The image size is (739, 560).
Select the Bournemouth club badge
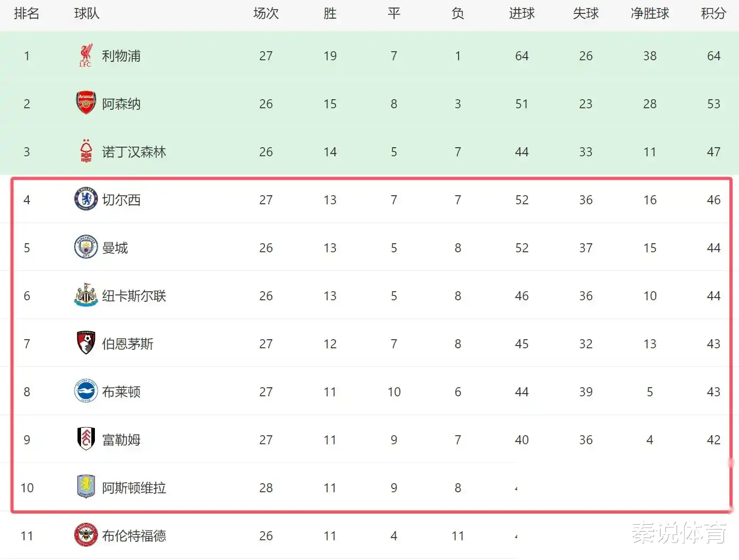[86, 343]
